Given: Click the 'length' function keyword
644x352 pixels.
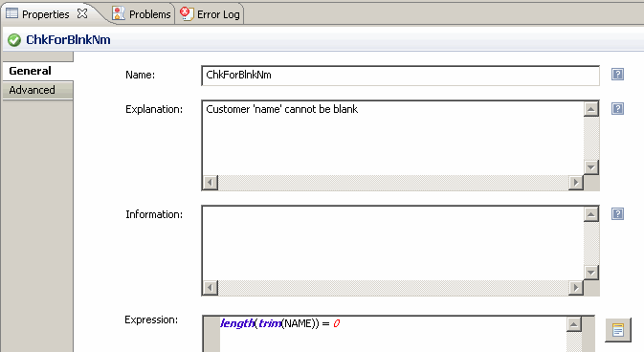Looking at the screenshot, I should point(237,323).
